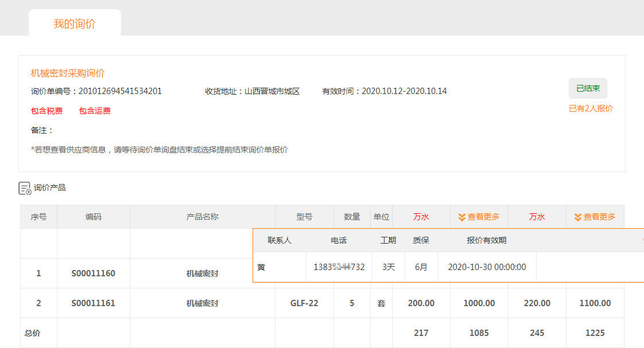The height and width of the screenshot is (348, 644).
Task: Click the 询价产品 list icon
Action: (x=25, y=188)
